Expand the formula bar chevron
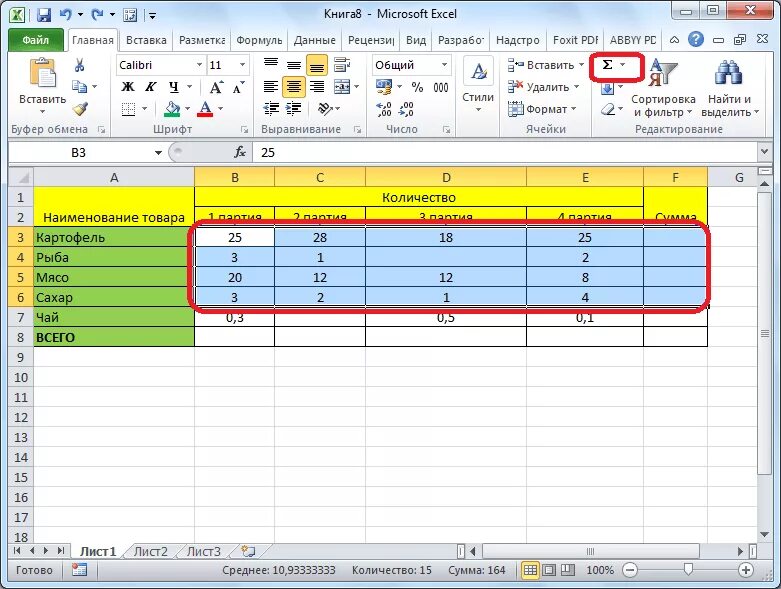 tap(765, 151)
